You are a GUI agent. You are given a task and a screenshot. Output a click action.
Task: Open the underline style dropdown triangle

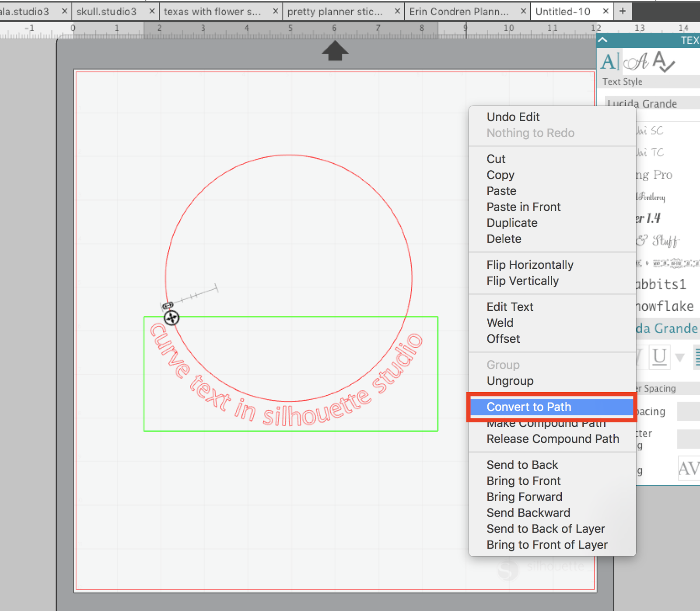point(679,358)
